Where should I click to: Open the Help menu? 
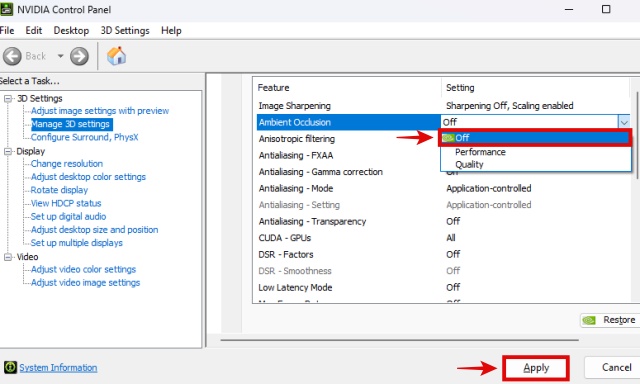coord(171,31)
